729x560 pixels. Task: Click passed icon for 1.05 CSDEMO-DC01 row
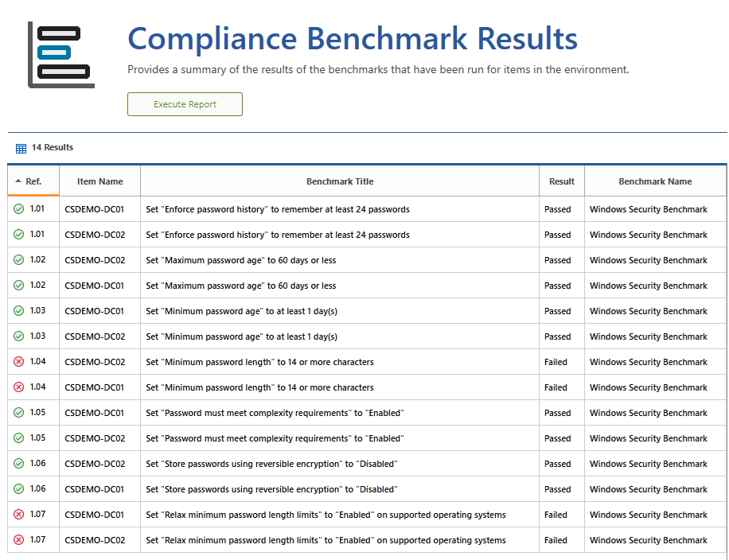point(18,413)
